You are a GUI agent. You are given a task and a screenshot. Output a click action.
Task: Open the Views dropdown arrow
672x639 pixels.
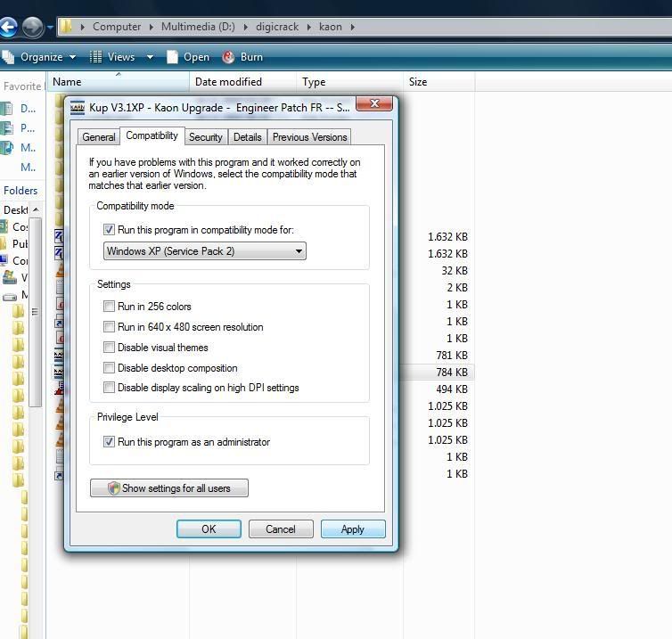150,57
